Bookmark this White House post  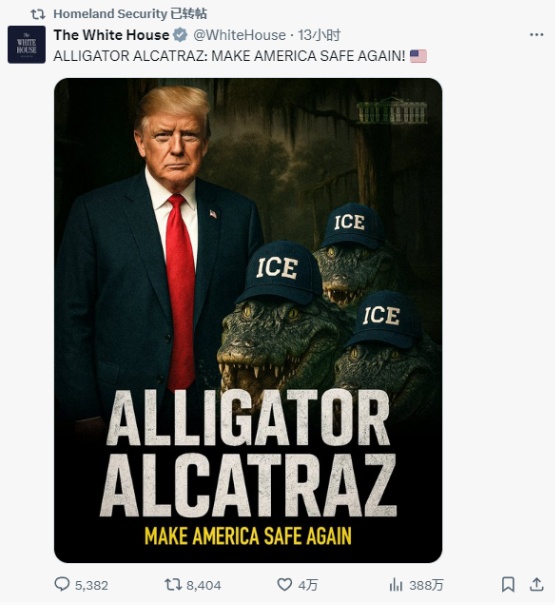coord(508,585)
